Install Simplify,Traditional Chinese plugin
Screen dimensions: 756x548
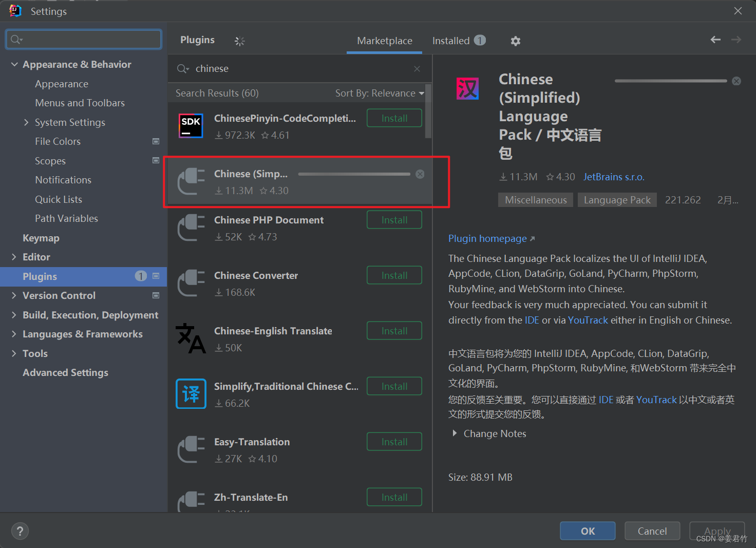point(394,386)
